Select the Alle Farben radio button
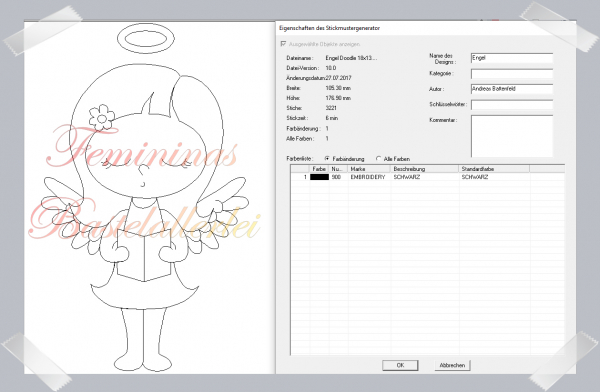 378,158
